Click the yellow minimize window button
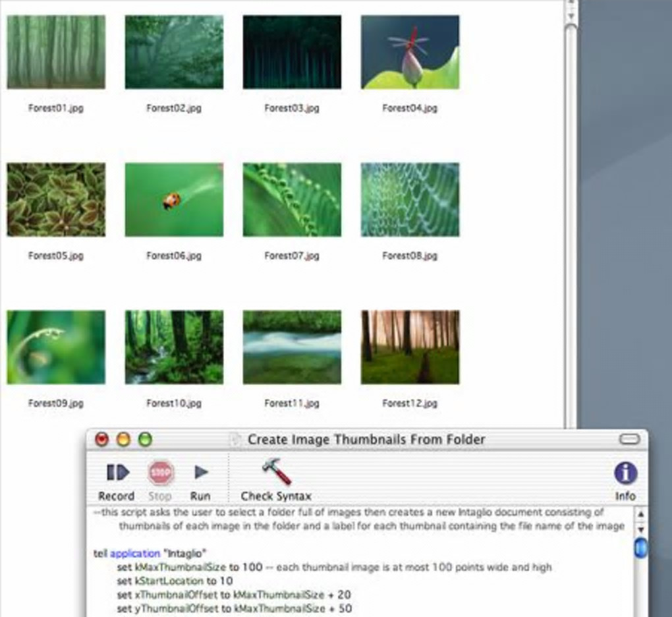The width and height of the screenshot is (672, 617). [x=123, y=440]
